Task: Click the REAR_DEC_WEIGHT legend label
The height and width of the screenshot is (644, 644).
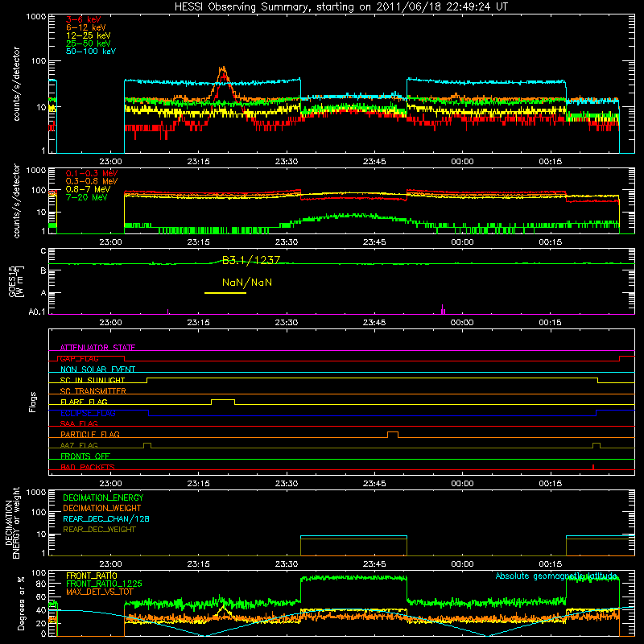Action: point(99,530)
